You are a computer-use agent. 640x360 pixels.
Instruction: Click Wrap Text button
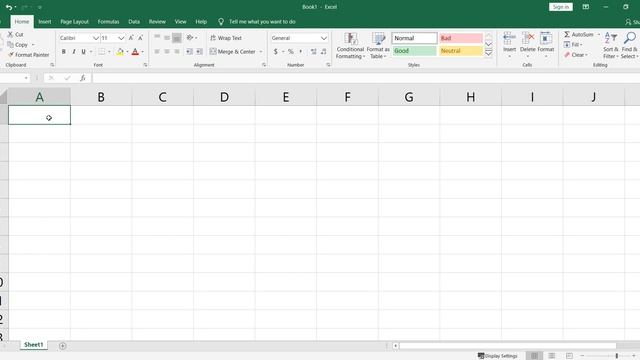click(x=226, y=38)
